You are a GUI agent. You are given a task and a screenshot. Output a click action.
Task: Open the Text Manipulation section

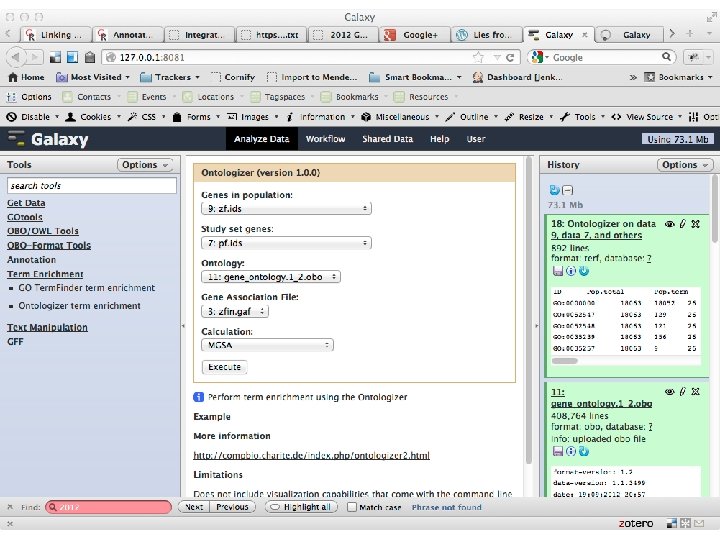pyautogui.click(x=47, y=327)
